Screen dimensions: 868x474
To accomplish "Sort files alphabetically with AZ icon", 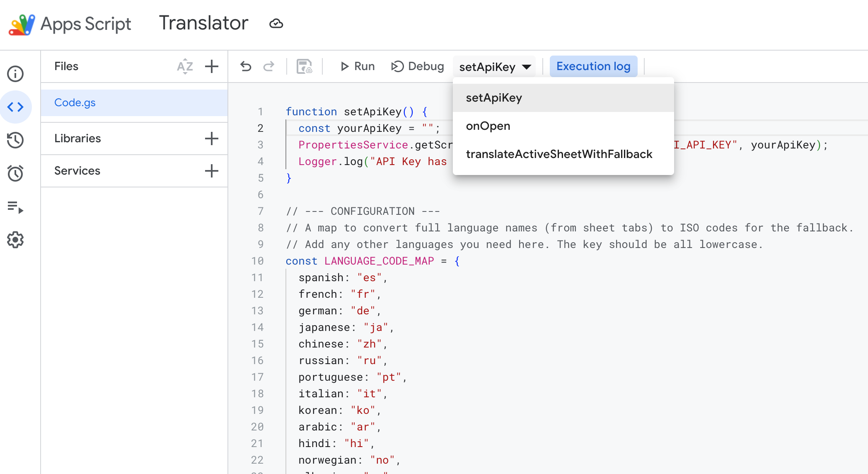I will pyautogui.click(x=185, y=66).
